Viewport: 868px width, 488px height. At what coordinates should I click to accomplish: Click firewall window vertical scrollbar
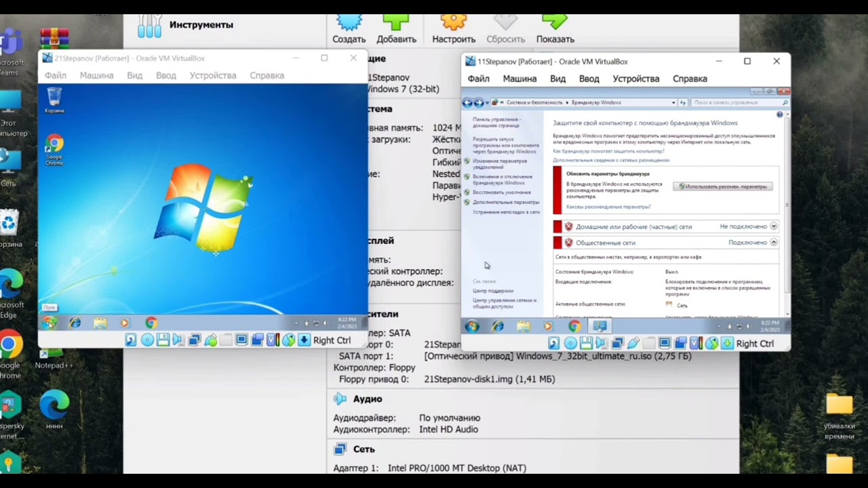(787, 213)
